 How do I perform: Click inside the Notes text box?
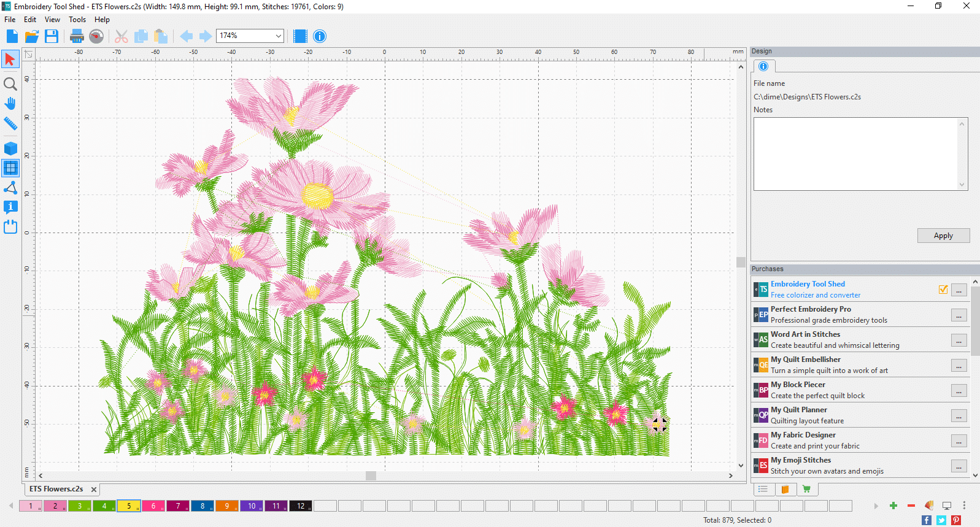click(x=856, y=153)
